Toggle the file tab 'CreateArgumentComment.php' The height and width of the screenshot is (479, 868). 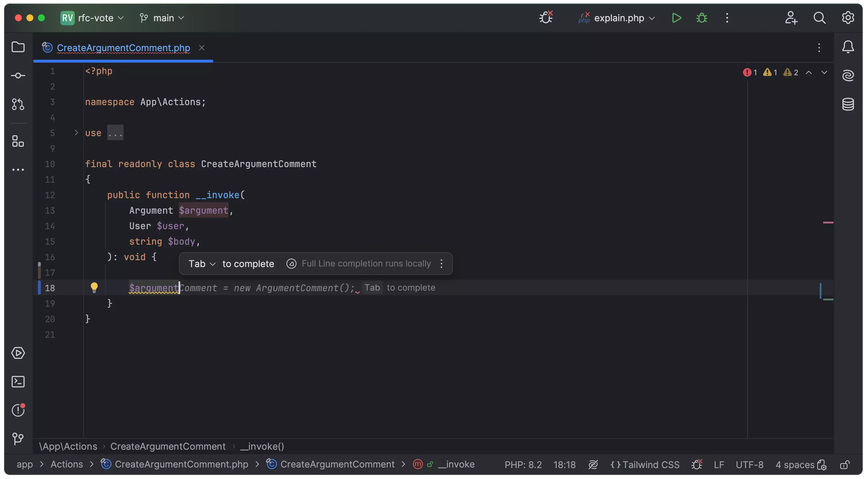[x=123, y=47]
